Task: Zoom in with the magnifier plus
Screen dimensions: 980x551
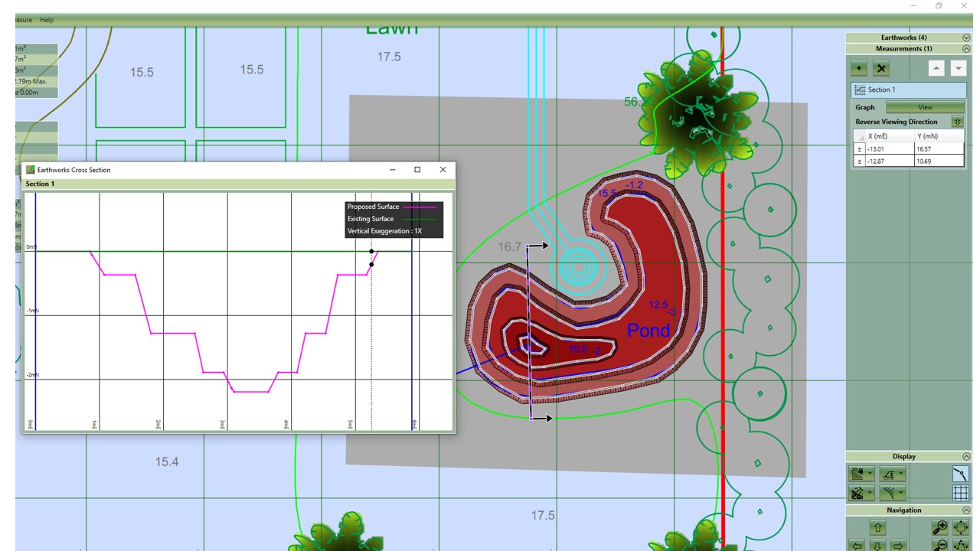Action: 940,527
